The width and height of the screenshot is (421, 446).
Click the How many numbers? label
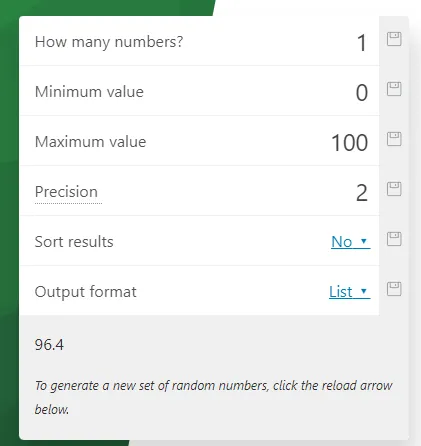(x=109, y=42)
